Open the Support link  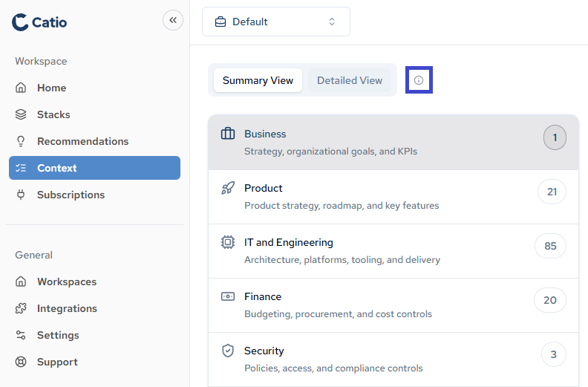click(57, 362)
